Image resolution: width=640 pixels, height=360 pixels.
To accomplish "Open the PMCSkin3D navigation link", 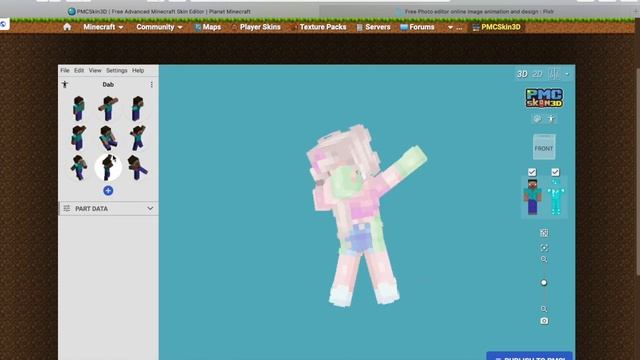I will pyautogui.click(x=496, y=27).
